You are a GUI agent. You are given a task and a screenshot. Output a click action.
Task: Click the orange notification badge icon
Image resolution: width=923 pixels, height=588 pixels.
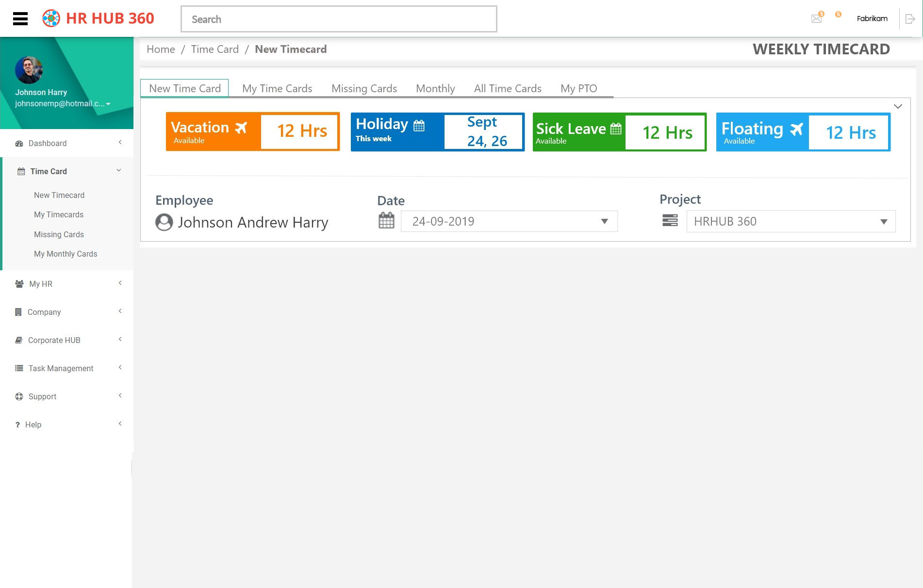pyautogui.click(x=838, y=15)
